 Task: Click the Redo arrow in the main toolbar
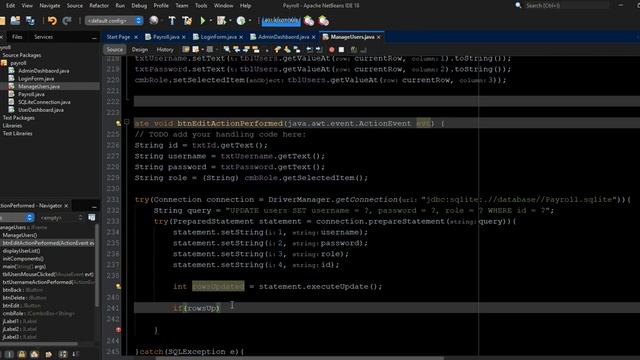tap(67, 21)
